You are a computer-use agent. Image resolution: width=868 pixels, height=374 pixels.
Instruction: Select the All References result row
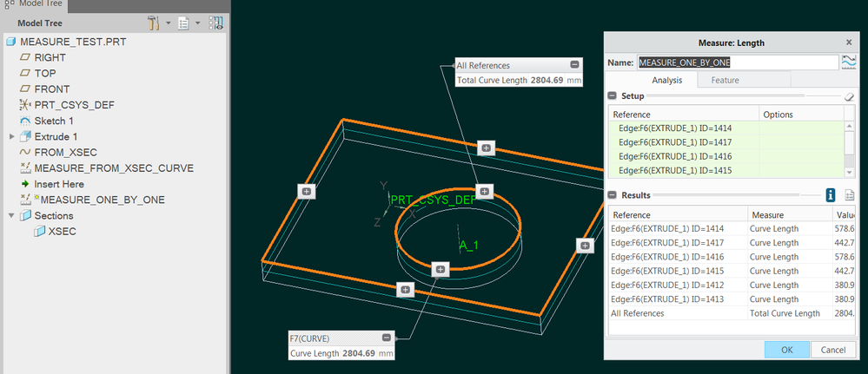tap(732, 313)
